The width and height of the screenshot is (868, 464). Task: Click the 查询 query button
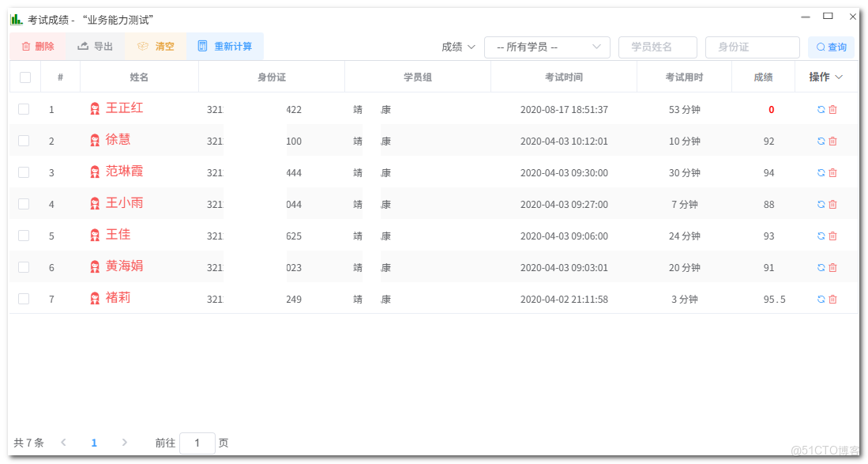tap(831, 47)
